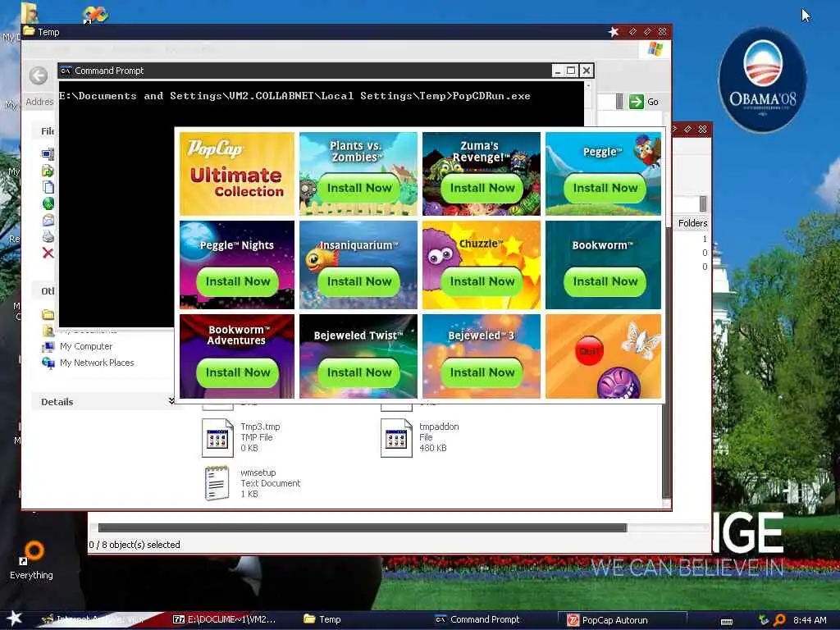
Task: Click the Temp window title bar folder icon
Action: tap(29, 32)
